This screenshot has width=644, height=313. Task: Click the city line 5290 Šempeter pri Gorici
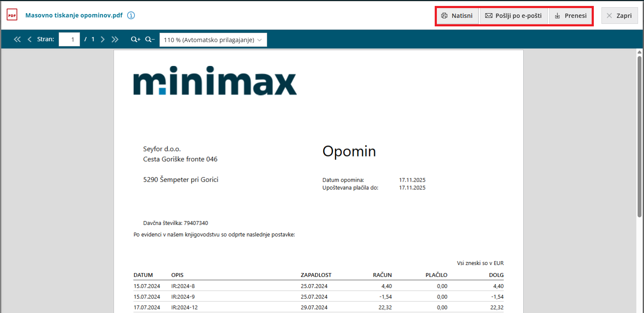click(x=181, y=180)
